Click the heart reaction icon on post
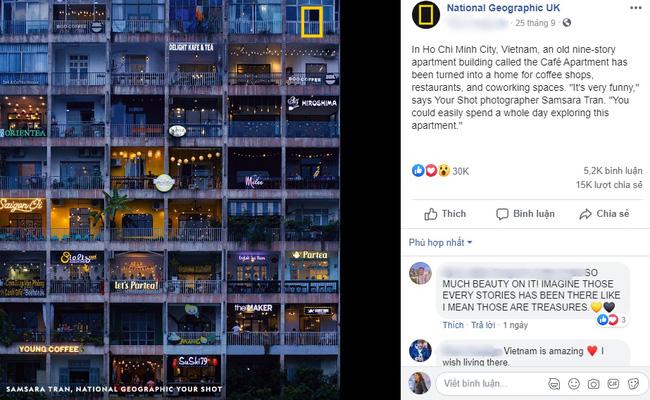Viewport: 650px width, 400px height. point(431,170)
